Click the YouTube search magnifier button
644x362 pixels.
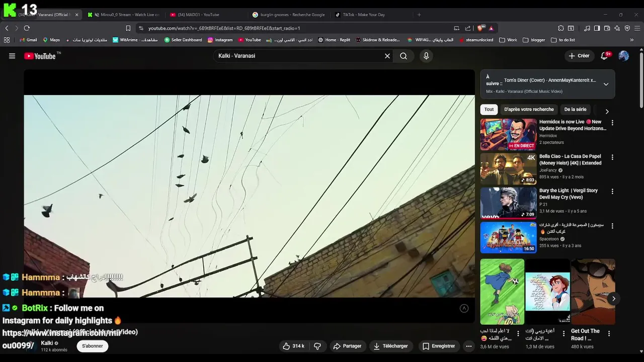tap(404, 56)
